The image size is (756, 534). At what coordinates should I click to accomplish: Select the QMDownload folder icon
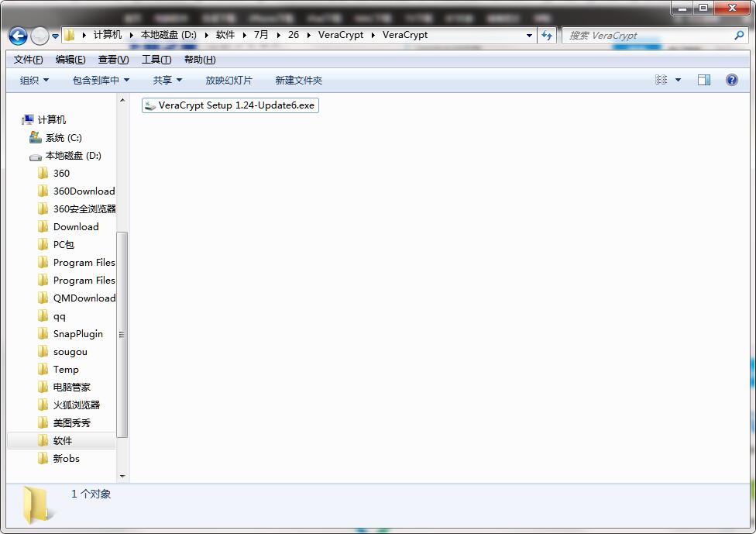click(43, 298)
